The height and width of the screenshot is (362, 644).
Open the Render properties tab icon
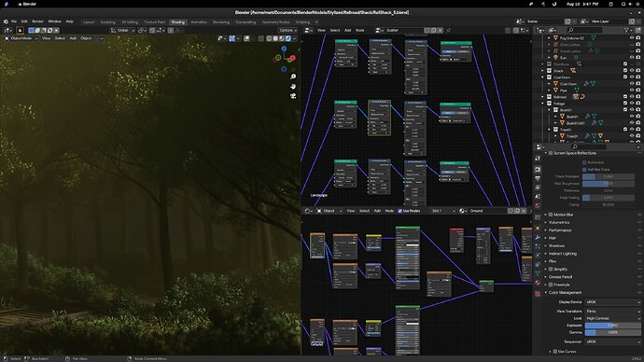pos(538,170)
